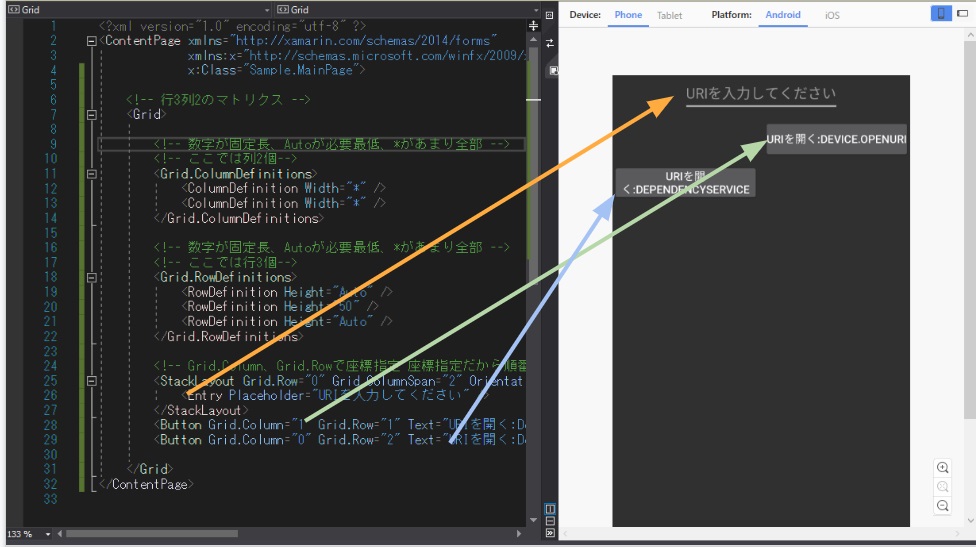Click </StackLayout> closing tag on line 27
The height and width of the screenshot is (547, 976).
click(x=201, y=411)
